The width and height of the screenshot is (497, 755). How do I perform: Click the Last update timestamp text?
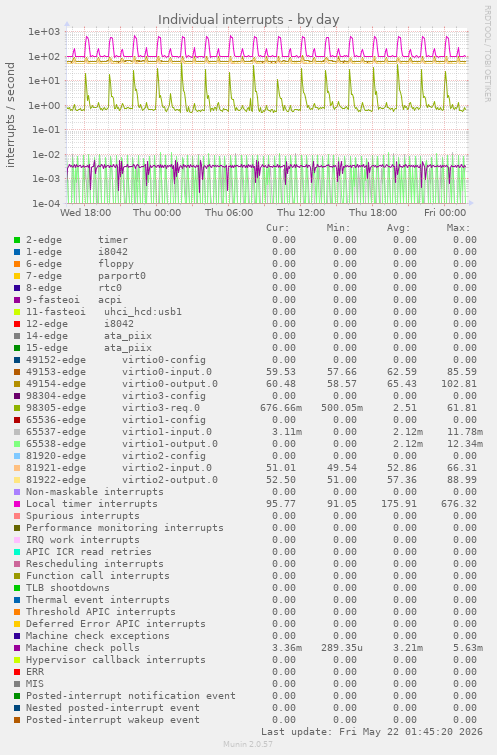pos(372,732)
